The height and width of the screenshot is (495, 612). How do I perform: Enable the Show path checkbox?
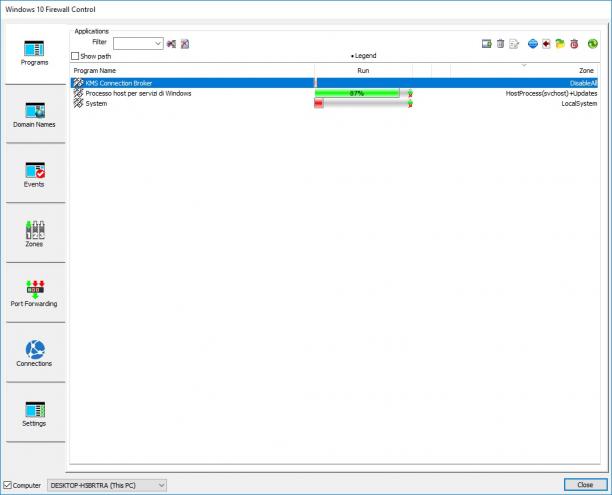(x=75, y=56)
